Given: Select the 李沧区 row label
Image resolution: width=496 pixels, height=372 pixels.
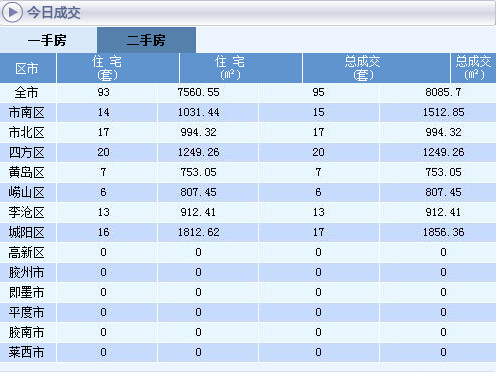Looking at the screenshot, I should 26,212.
